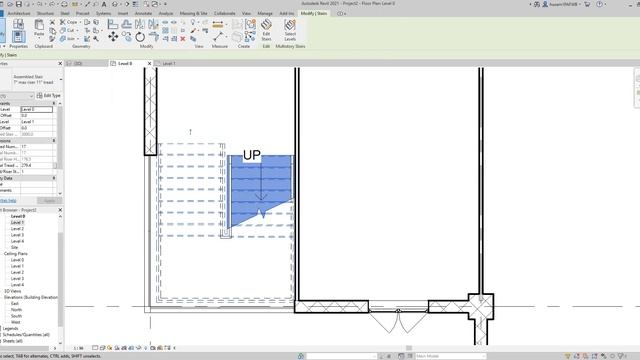Click the Type Properties icon above Properties
The width and height of the screenshot is (640, 360).
[x=18, y=24]
